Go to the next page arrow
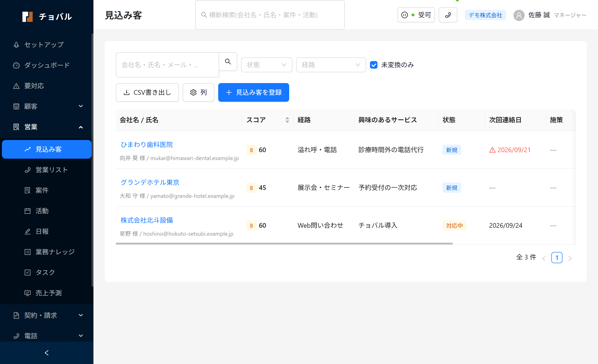The image size is (598, 364). [x=570, y=258]
